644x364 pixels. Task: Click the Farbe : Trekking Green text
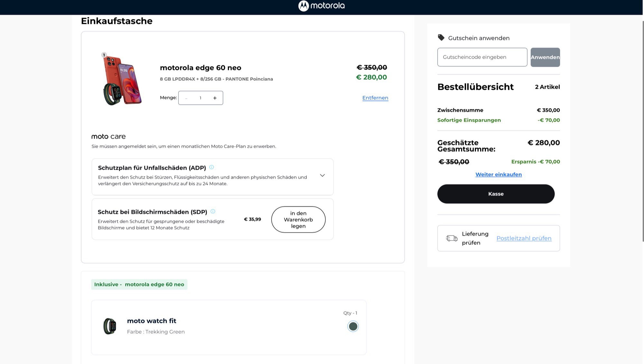[156, 332]
